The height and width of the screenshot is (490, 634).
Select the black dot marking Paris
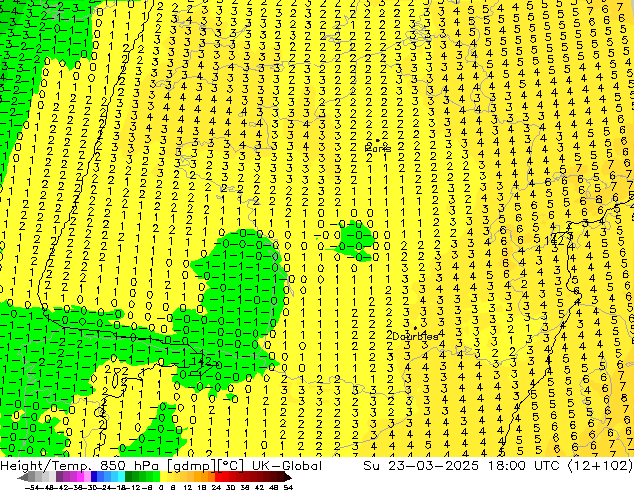pos(378,140)
